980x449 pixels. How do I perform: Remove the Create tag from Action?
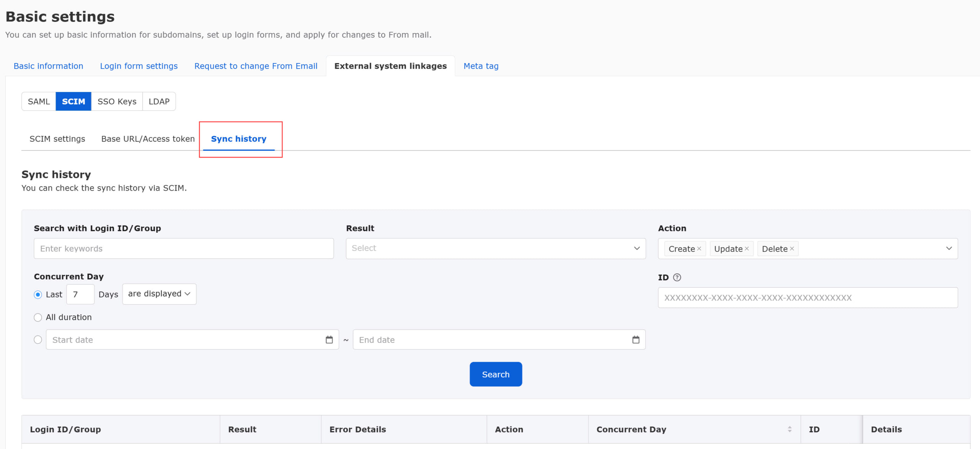(x=699, y=249)
